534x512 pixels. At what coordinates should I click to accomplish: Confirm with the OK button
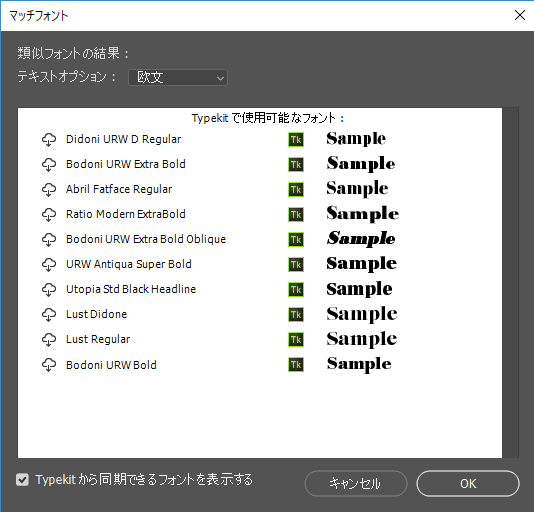pos(468,483)
